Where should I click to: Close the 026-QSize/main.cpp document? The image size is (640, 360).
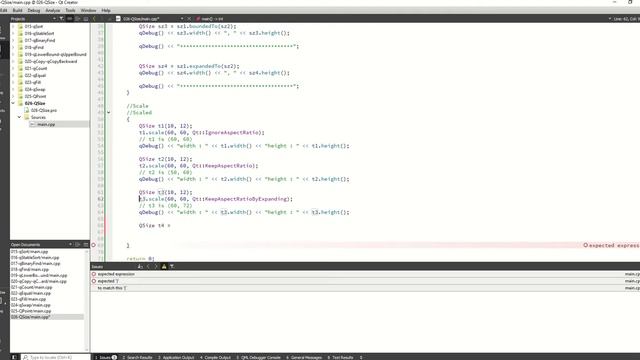tap(189, 19)
